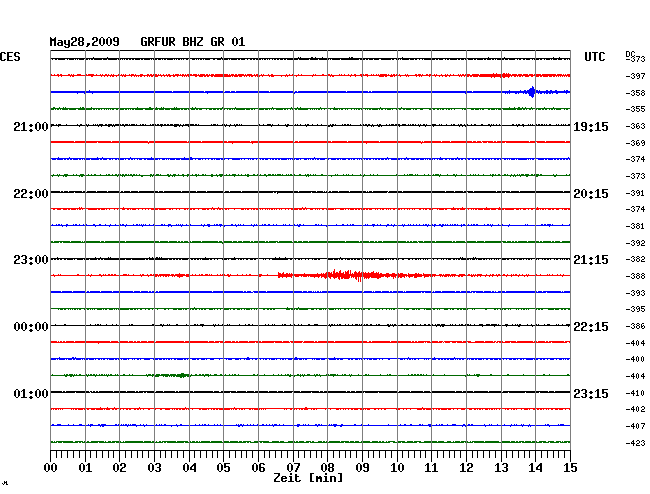This screenshot has height=494, width=650.
Task: Click the 11 minute tick label
Action: (431, 467)
